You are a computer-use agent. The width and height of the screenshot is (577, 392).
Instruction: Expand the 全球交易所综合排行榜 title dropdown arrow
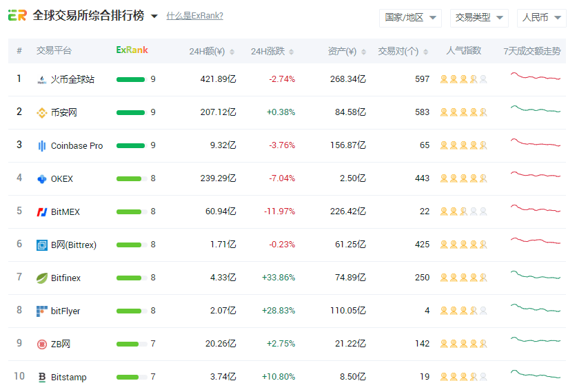click(154, 16)
